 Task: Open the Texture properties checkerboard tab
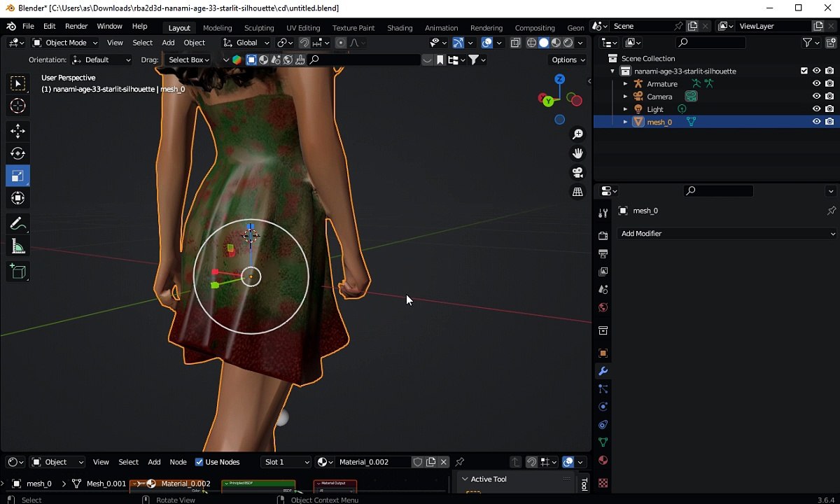pos(603,483)
